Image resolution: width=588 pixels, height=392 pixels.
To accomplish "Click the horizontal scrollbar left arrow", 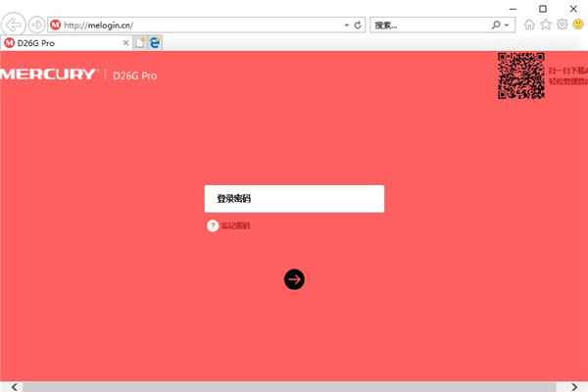I will tap(14, 387).
